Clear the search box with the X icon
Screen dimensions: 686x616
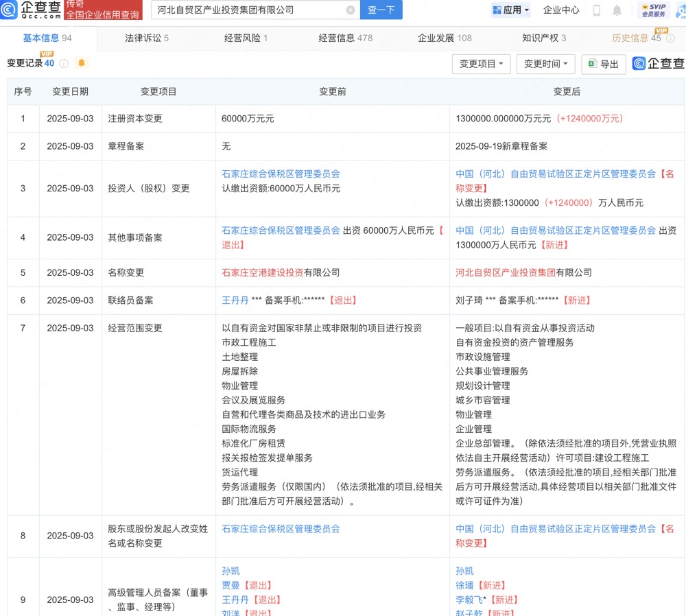[x=351, y=10]
